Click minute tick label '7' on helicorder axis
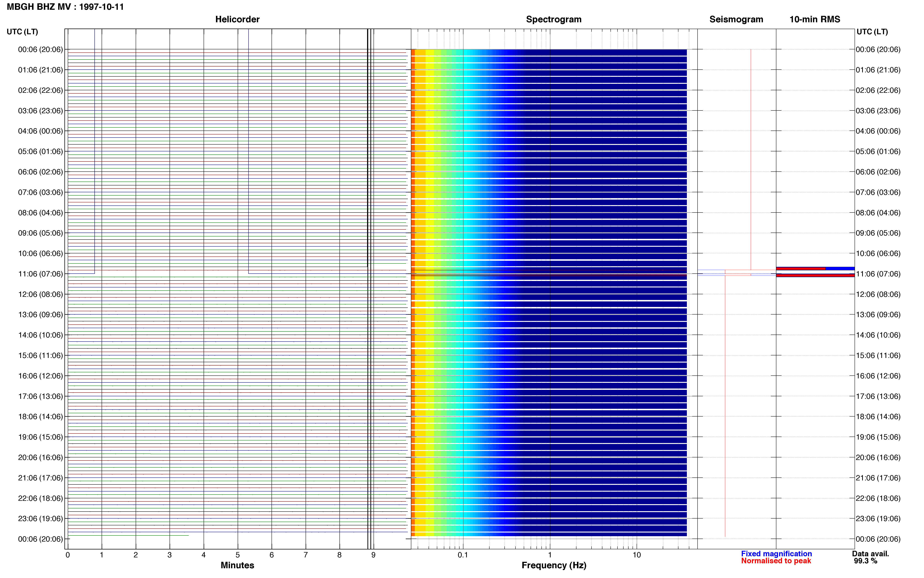 [306, 555]
